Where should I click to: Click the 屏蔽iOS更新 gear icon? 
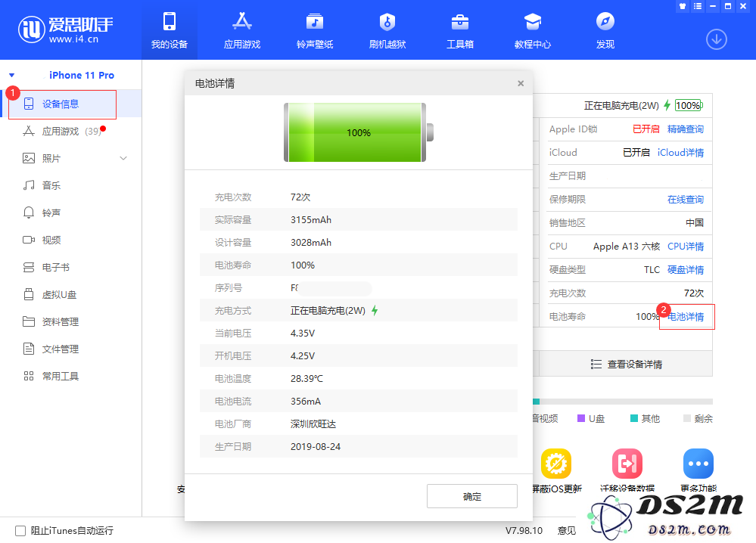(556, 464)
